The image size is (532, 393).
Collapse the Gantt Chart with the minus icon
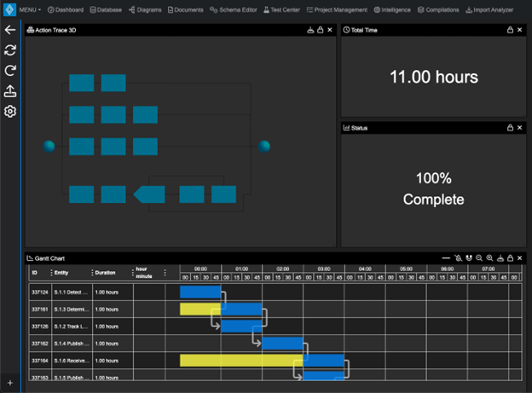tap(446, 258)
